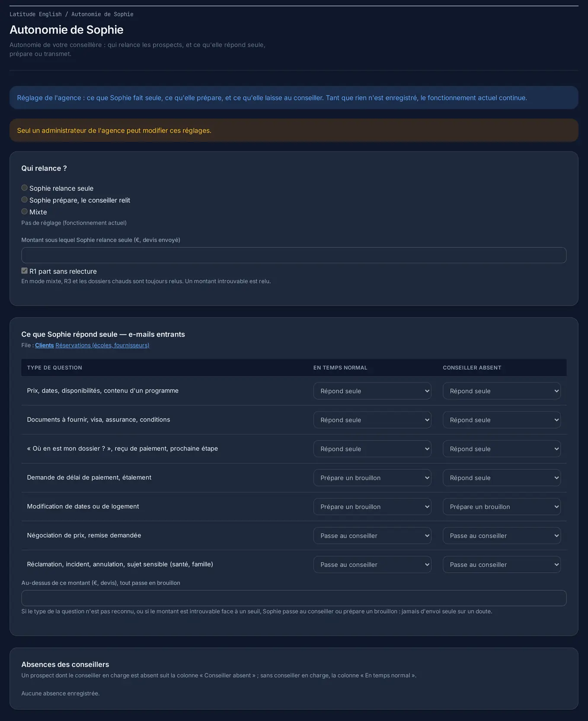Viewport: 588px width, 721px height.
Task: Open conseiller absent dropdown for négociation de prix
Action: (x=502, y=536)
